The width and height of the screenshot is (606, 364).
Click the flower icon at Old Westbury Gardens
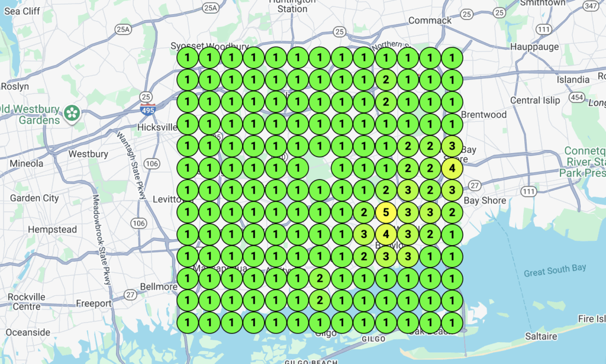[x=72, y=113]
